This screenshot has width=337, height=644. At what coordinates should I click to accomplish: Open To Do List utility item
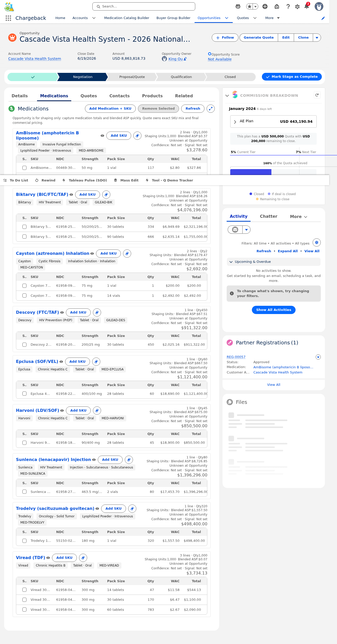point(16,180)
